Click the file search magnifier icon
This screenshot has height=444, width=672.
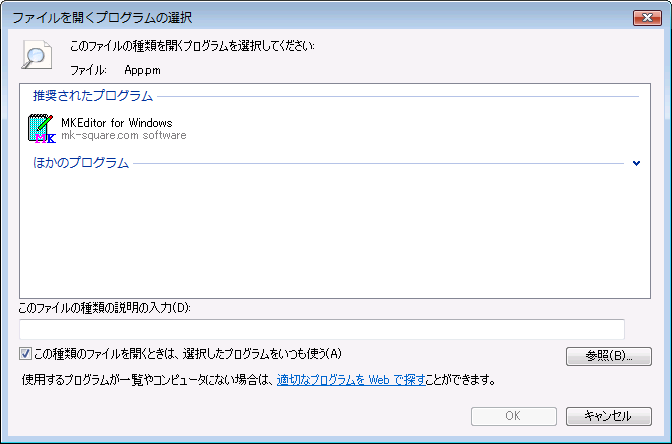pos(37,55)
